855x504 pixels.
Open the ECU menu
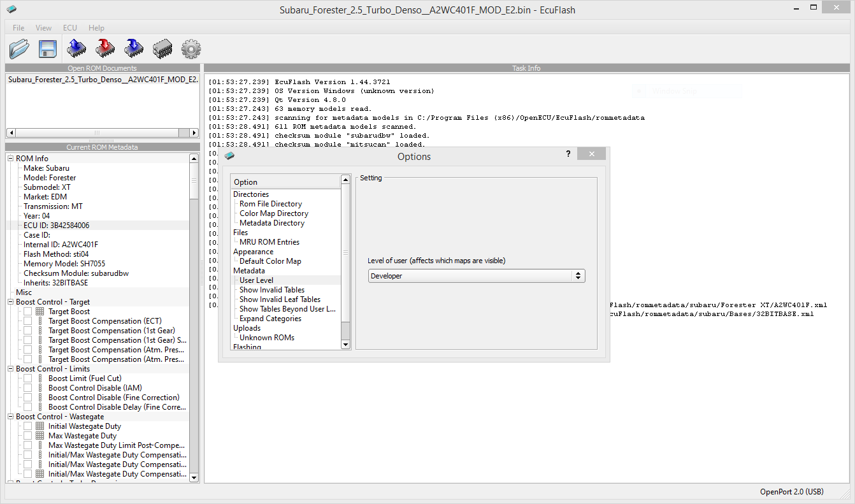pos(70,28)
